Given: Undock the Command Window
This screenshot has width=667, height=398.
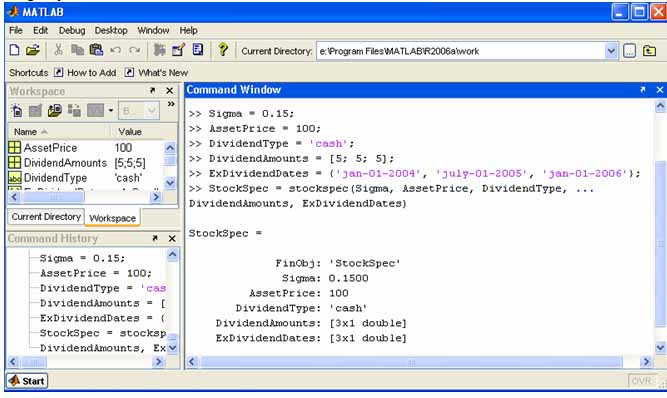Looking at the screenshot, I should (643, 90).
